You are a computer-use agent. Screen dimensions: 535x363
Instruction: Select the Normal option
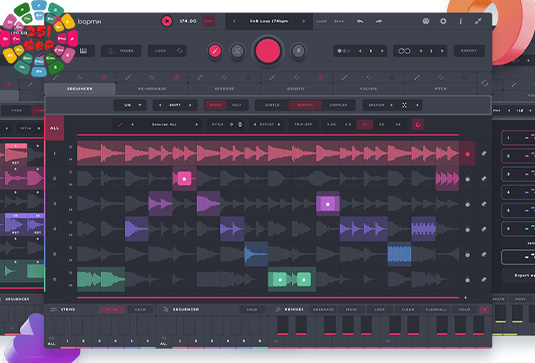click(305, 105)
